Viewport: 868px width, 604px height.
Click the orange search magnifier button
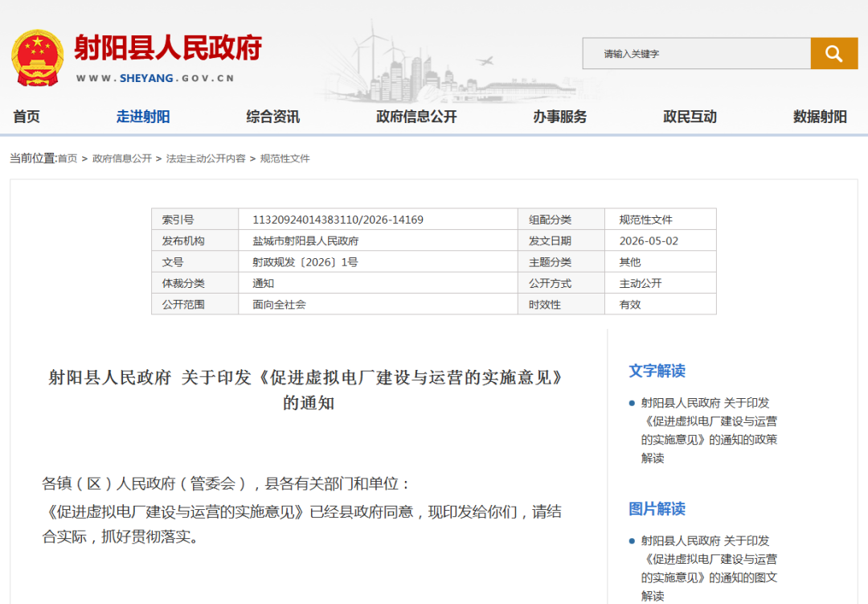833,53
